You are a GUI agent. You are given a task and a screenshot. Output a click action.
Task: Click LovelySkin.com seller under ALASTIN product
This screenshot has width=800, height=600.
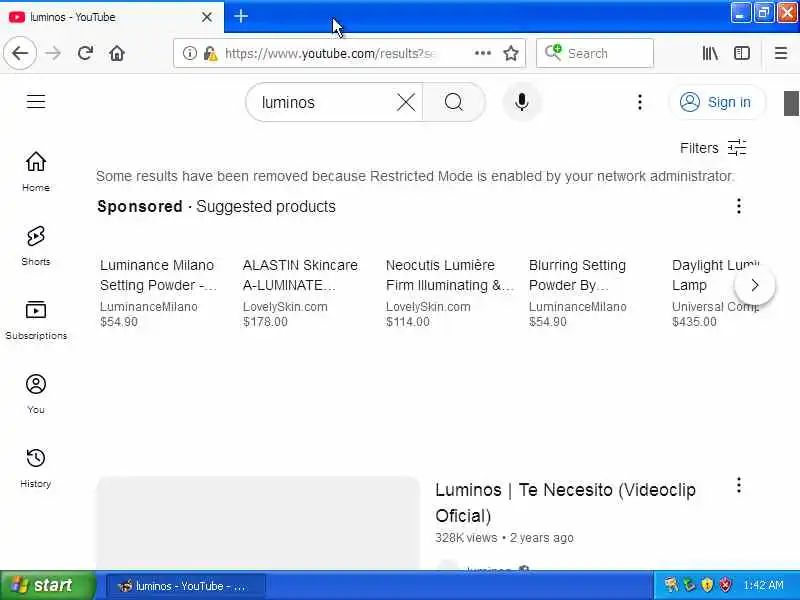[x=285, y=307]
